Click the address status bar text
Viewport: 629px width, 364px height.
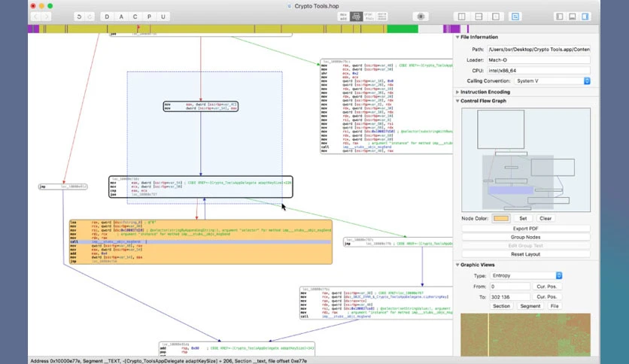click(169, 361)
